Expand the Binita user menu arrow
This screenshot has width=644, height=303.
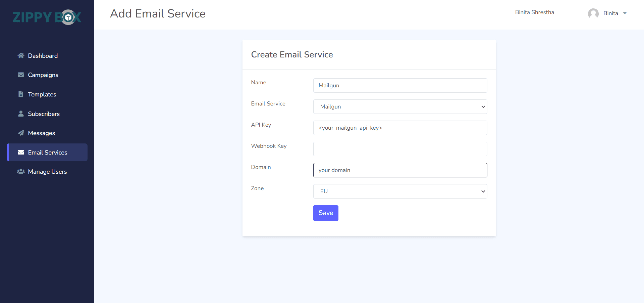[x=625, y=13]
